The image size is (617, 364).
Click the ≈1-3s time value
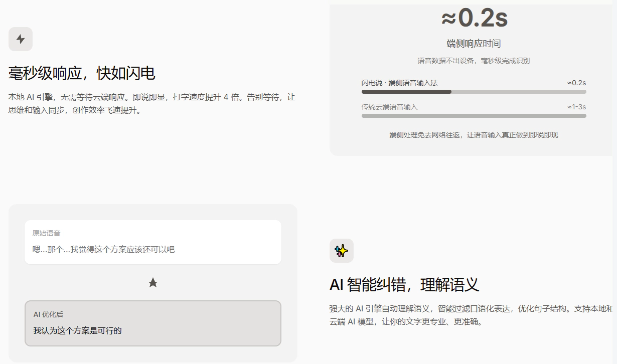(576, 107)
